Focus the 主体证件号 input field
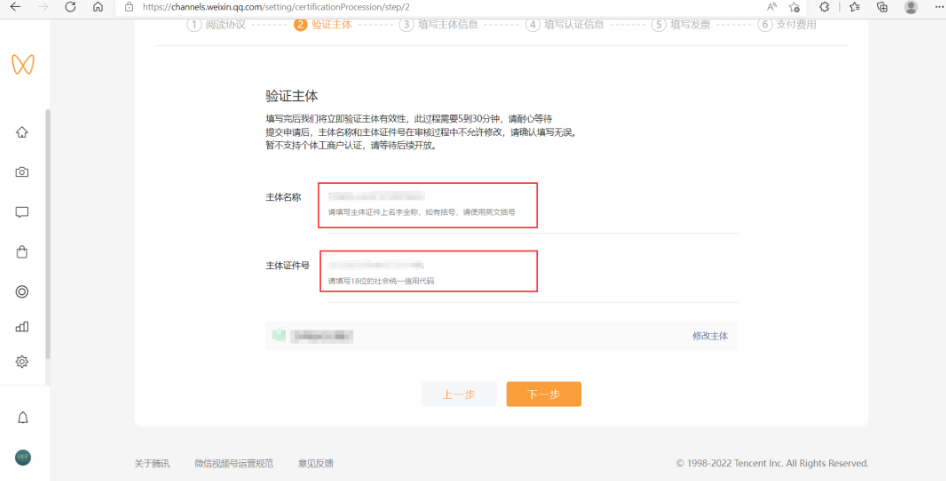 click(428, 265)
